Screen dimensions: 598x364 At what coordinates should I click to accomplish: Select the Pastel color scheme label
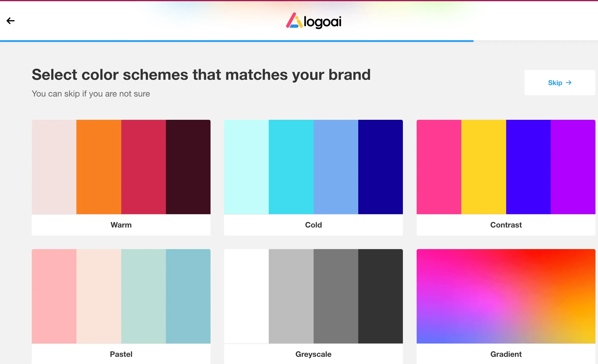(121, 354)
